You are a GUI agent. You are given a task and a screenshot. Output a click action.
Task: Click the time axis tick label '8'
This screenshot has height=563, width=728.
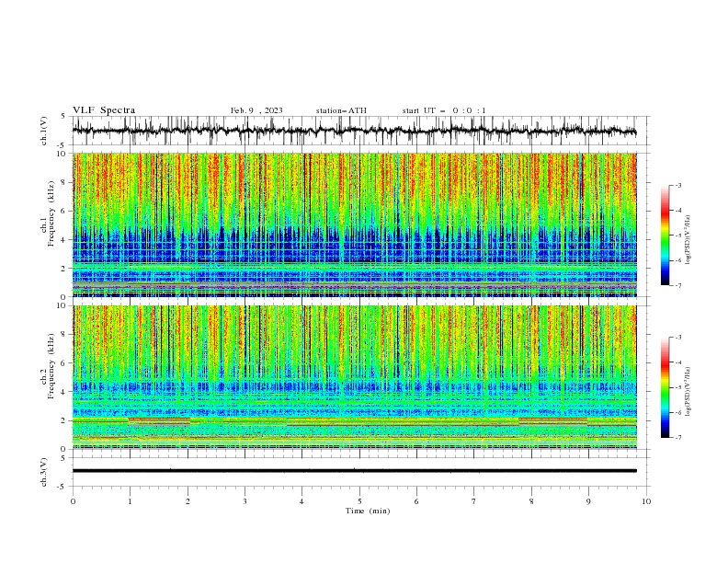[531, 501]
